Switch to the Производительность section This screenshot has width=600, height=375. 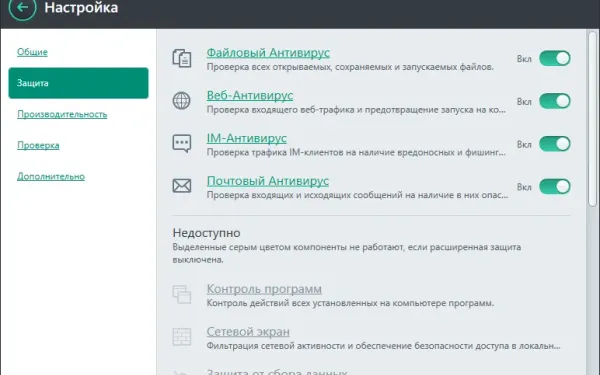coord(62,114)
